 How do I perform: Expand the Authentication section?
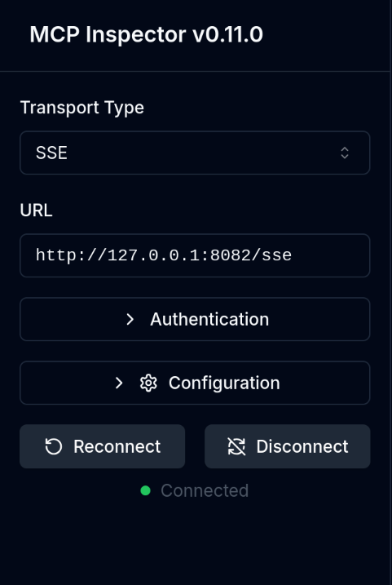click(195, 319)
